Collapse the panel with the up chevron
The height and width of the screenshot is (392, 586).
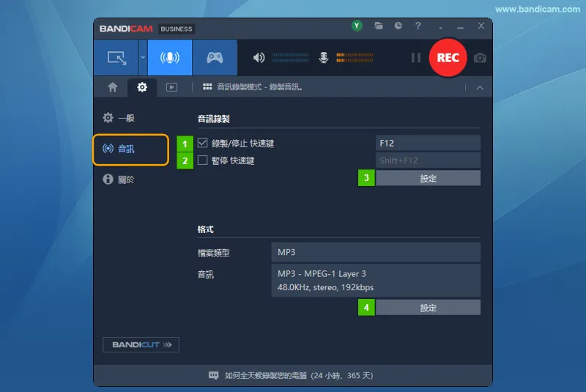coord(480,88)
